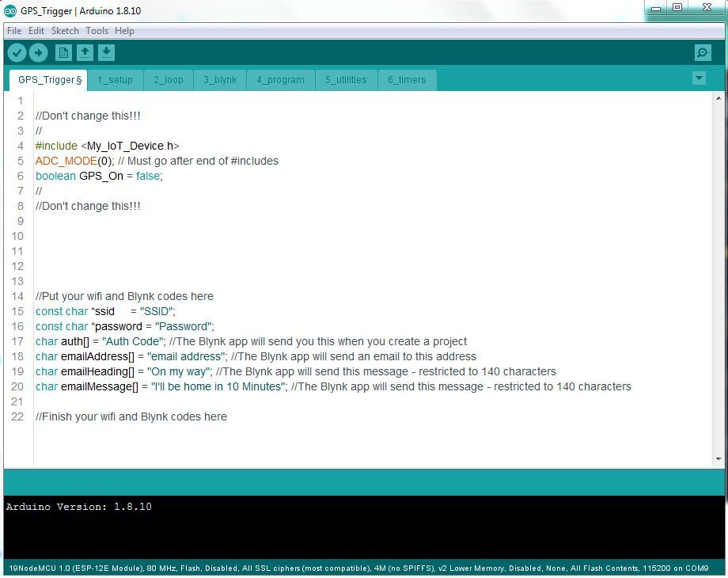The height and width of the screenshot is (578, 728).
Task: Switch to the 6_timers tab
Action: click(407, 80)
